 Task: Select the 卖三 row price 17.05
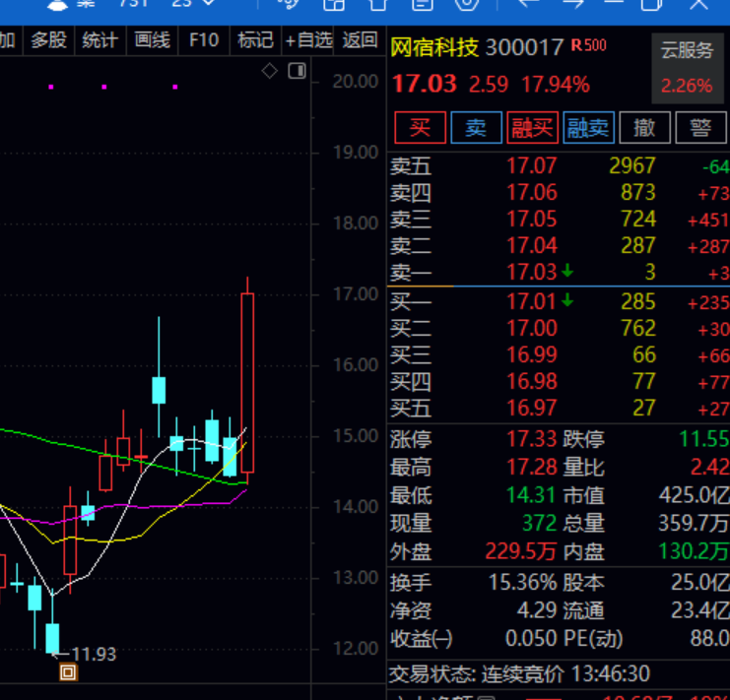tap(532, 220)
